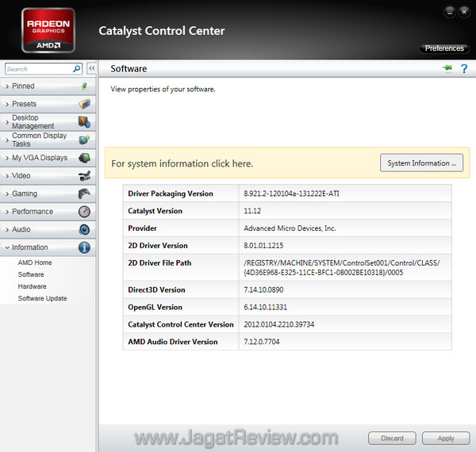
Task: Click the Driver Packaging Version label
Action: click(171, 193)
